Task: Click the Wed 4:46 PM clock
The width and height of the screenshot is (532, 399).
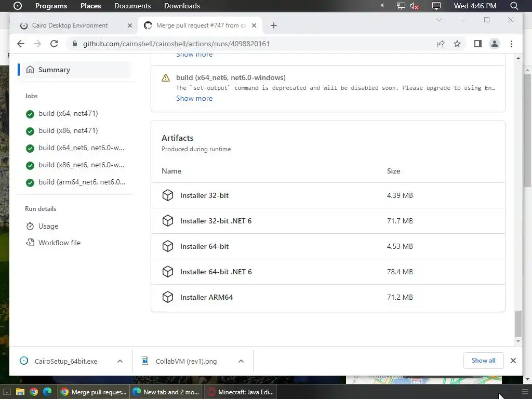Action: point(475,6)
